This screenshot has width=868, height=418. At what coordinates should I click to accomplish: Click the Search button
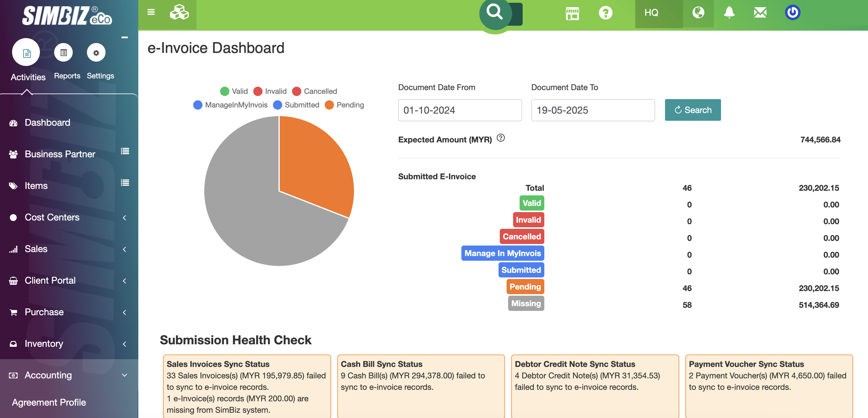[693, 110]
